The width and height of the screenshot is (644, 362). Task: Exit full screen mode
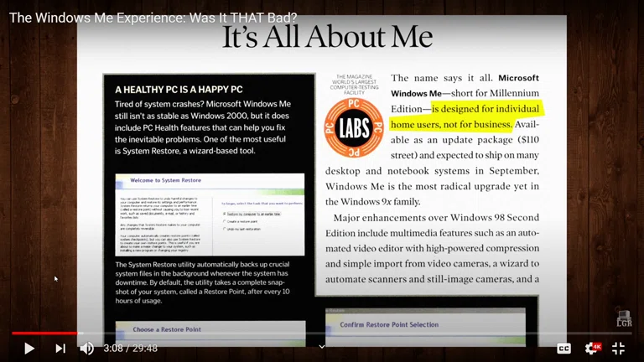click(x=618, y=348)
